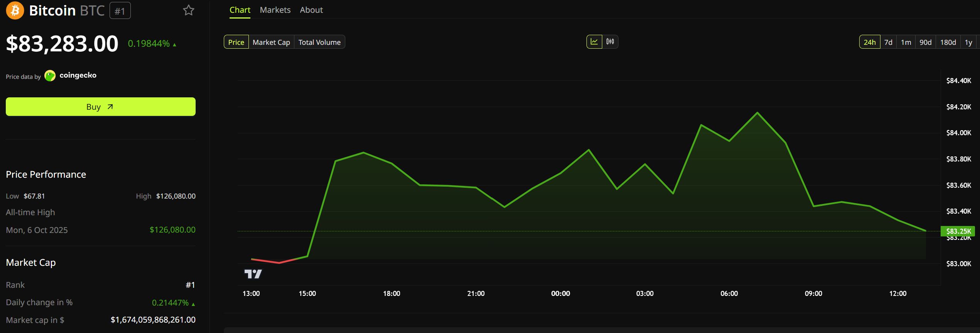980x333 pixels.
Task: Click the market cap $1,674,059,868,261.00 value
Action: (153, 320)
